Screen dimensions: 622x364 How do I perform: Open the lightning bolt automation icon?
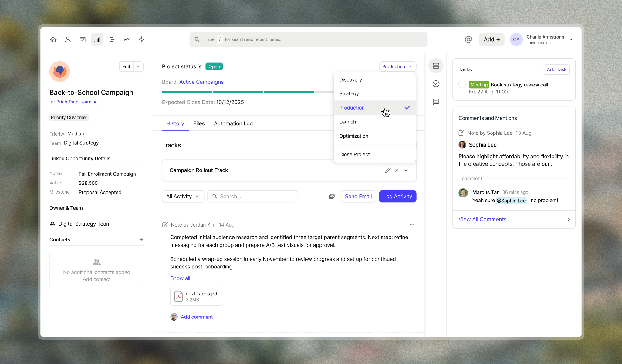tap(141, 39)
